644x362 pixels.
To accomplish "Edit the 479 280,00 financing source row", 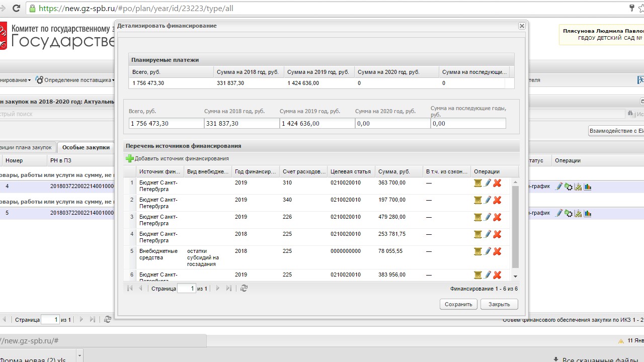I will point(488,218).
